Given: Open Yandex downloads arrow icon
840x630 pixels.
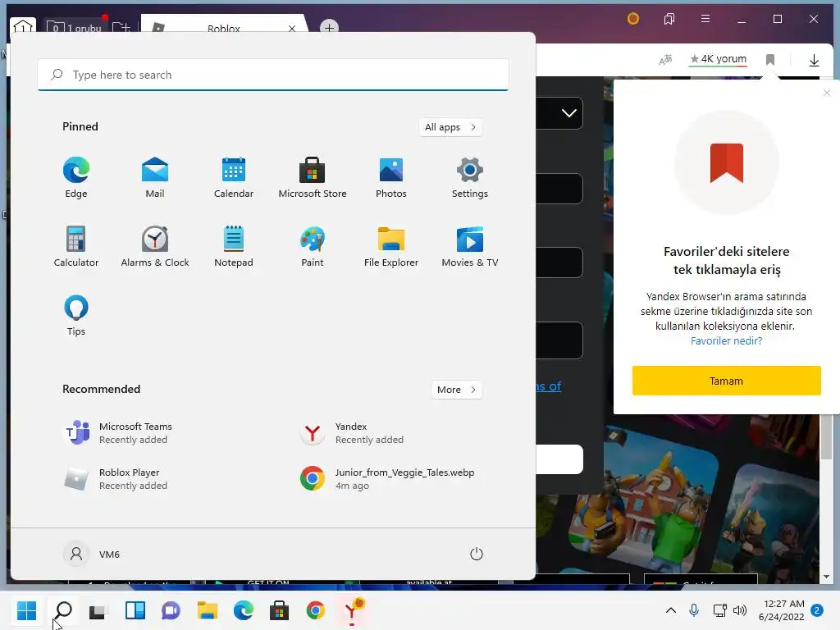Looking at the screenshot, I should coord(814,59).
